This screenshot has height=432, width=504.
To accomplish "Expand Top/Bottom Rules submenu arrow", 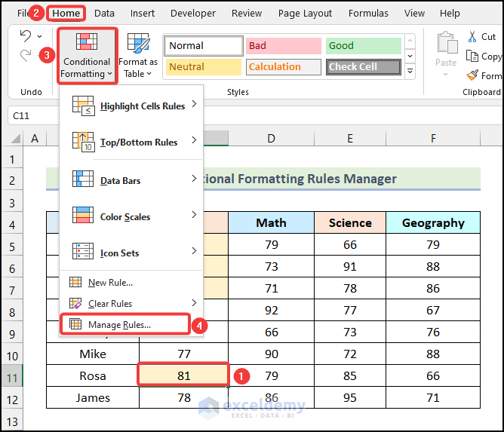I will 194,140.
